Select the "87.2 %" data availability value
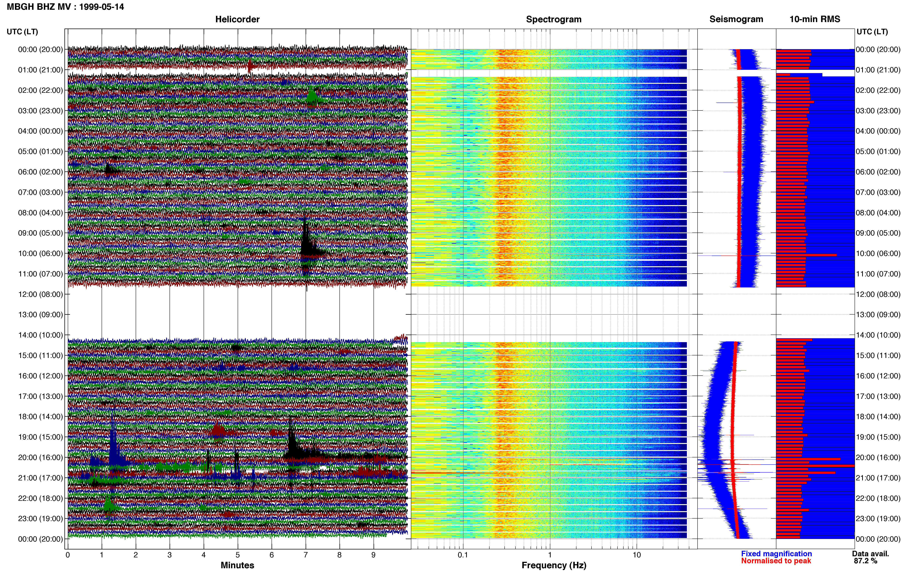924x578 pixels. click(x=865, y=561)
